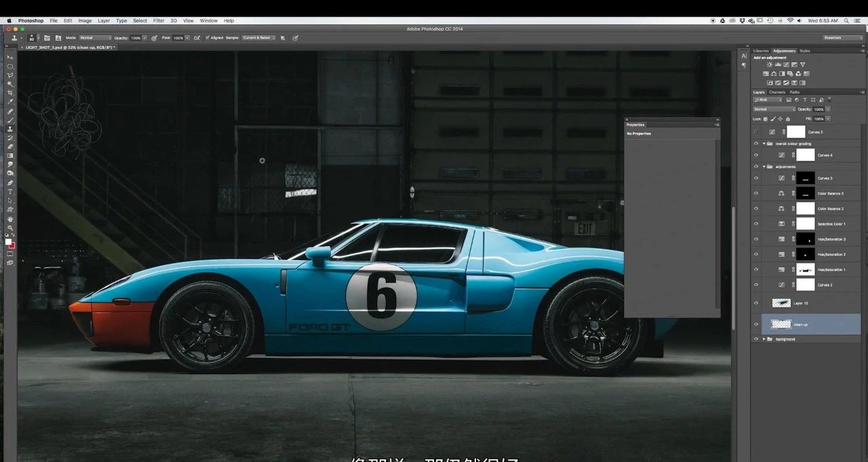Hide the Selective Color 1 layer

point(756,224)
